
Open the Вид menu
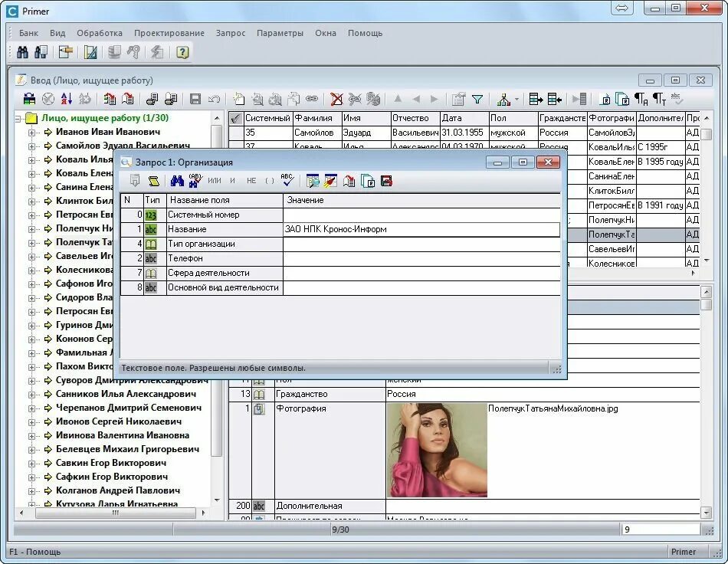click(57, 33)
